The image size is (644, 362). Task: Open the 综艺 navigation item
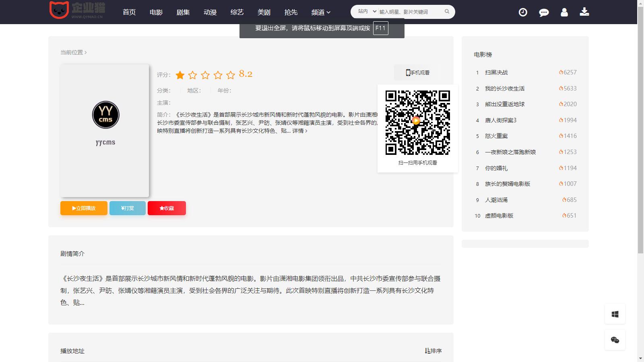click(237, 12)
